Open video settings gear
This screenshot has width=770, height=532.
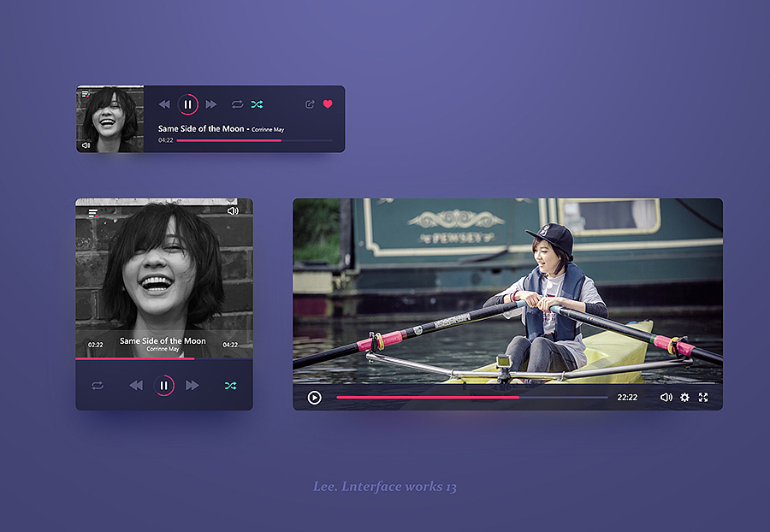coord(684,398)
